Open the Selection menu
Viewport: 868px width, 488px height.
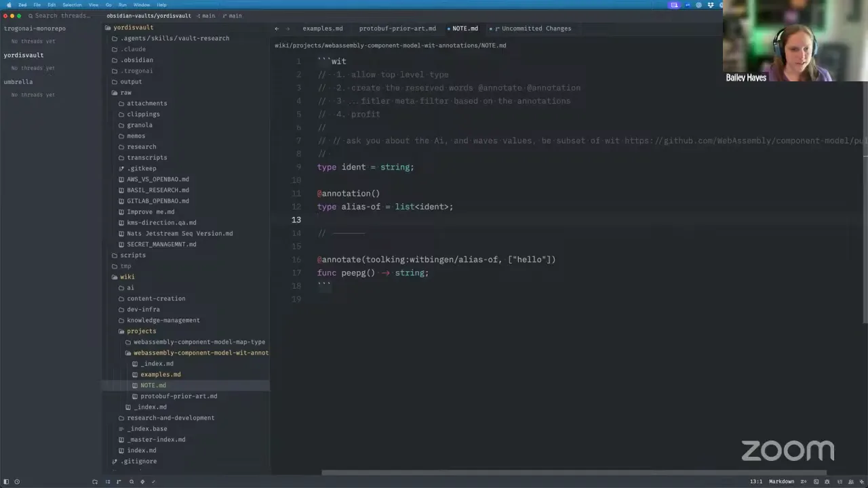point(72,5)
